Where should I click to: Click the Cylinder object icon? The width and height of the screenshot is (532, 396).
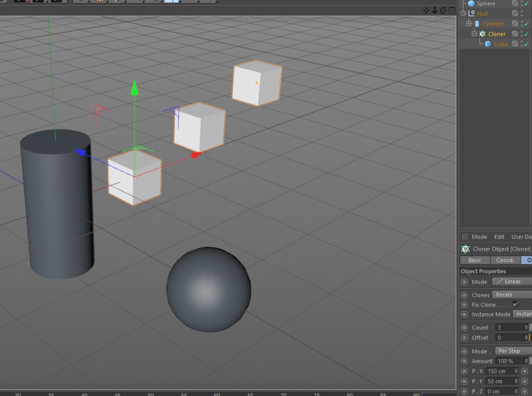coord(477,24)
